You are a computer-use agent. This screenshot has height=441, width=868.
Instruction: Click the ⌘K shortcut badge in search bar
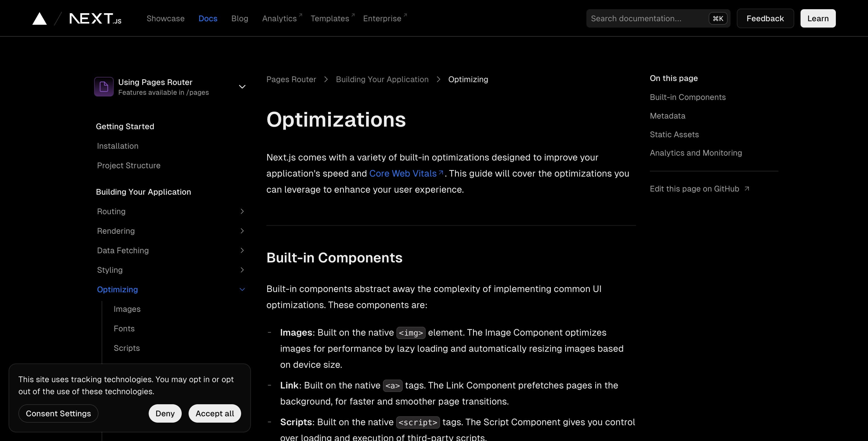718,18
